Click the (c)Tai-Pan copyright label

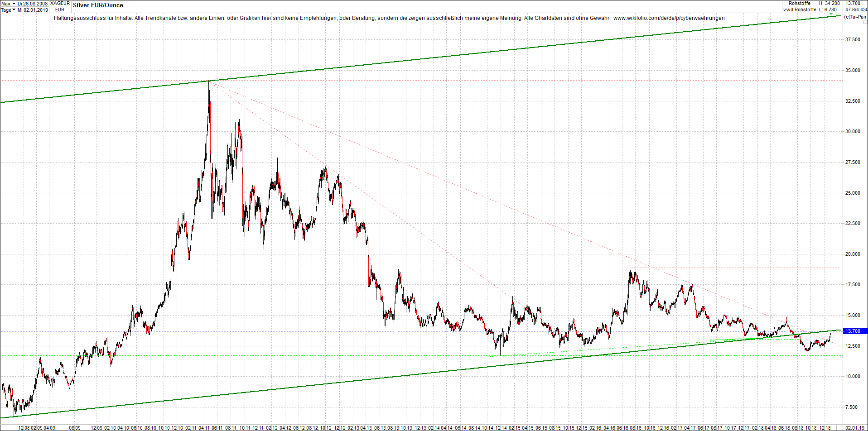click(x=855, y=17)
